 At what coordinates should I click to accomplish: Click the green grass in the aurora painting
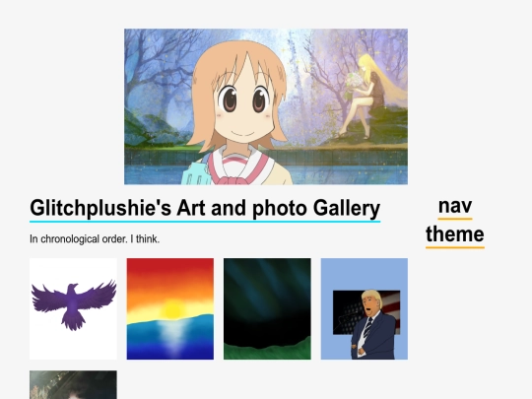[x=267, y=350]
